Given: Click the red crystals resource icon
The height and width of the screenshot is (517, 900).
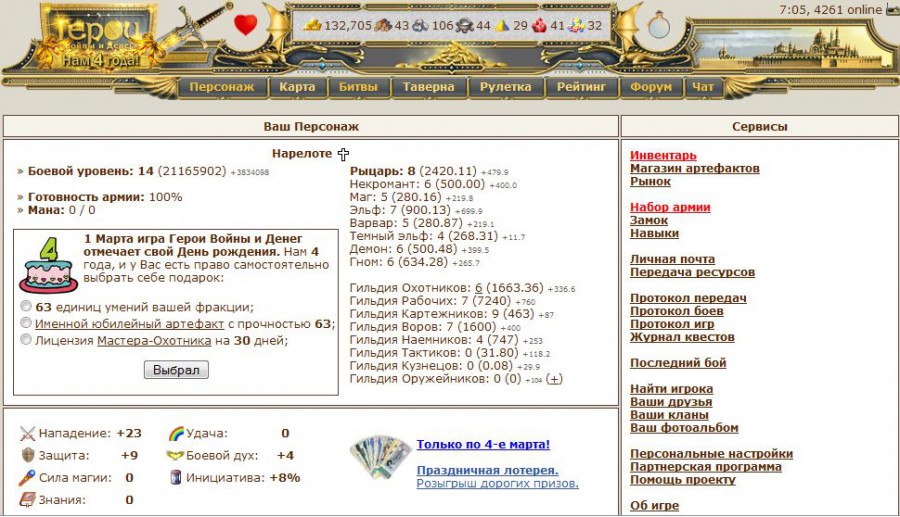Looking at the screenshot, I should pyautogui.click(x=539, y=25).
